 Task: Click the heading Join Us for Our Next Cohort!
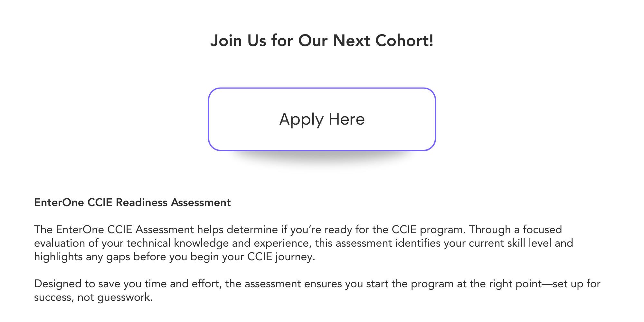pyautogui.click(x=322, y=40)
